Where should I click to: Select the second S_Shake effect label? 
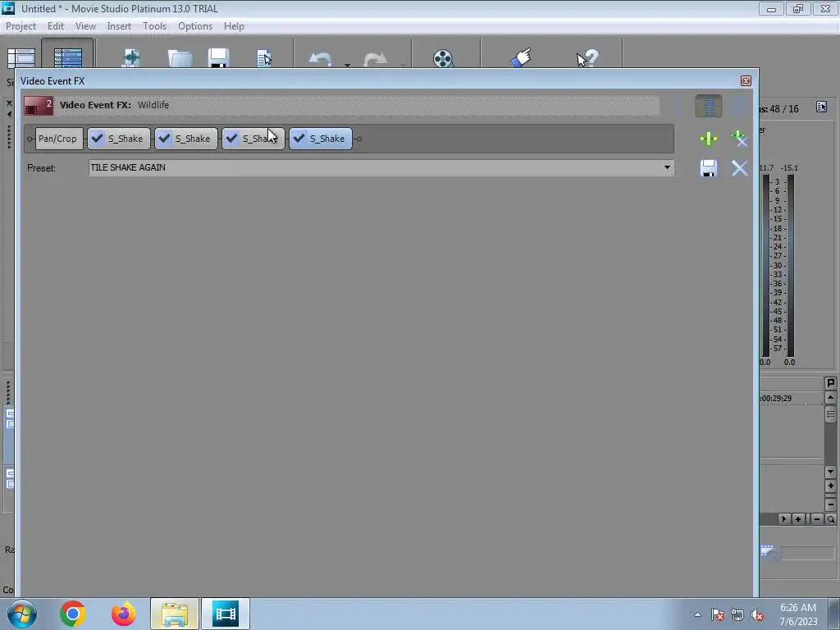[192, 139]
